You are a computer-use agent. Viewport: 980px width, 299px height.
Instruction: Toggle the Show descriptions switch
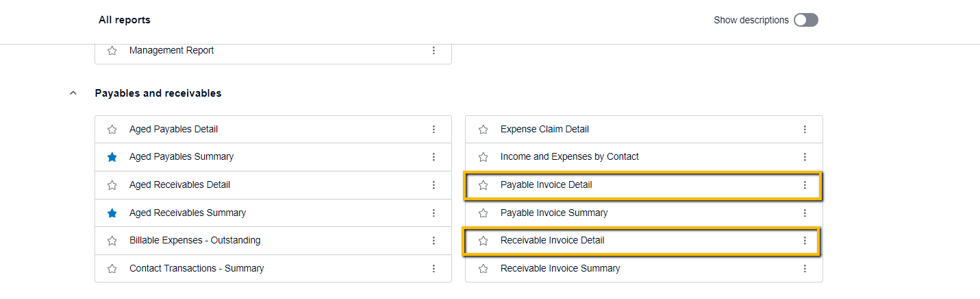click(805, 20)
